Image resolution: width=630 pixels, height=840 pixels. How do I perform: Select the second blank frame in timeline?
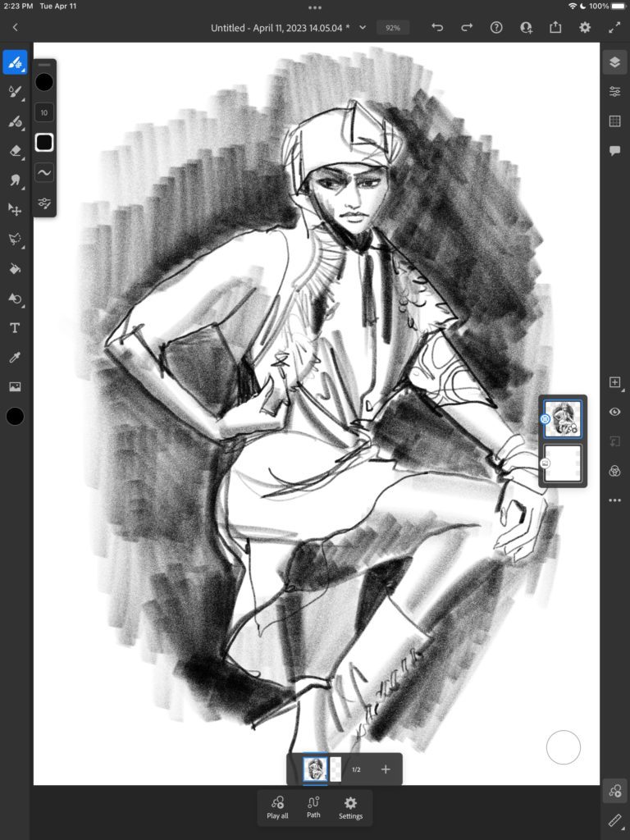[336, 769]
